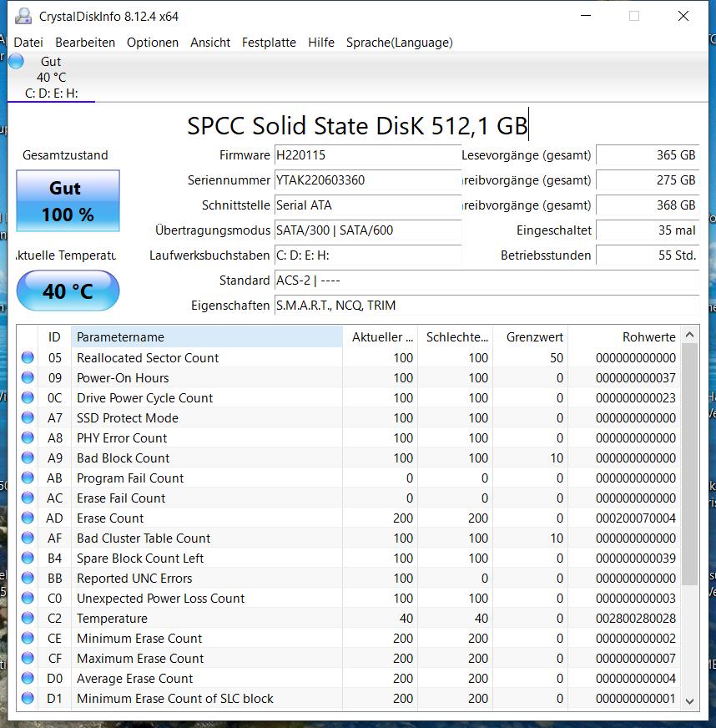The image size is (716, 728).
Task: Open the Bearbeiten menu
Action: pyautogui.click(x=85, y=43)
